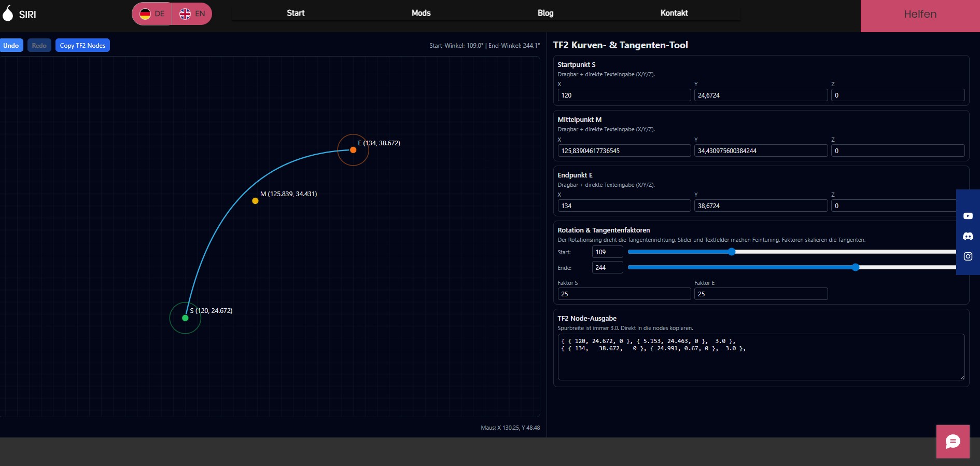This screenshot has width=980, height=466.
Task: Select the yellow midpoint M handle
Action: click(255, 201)
